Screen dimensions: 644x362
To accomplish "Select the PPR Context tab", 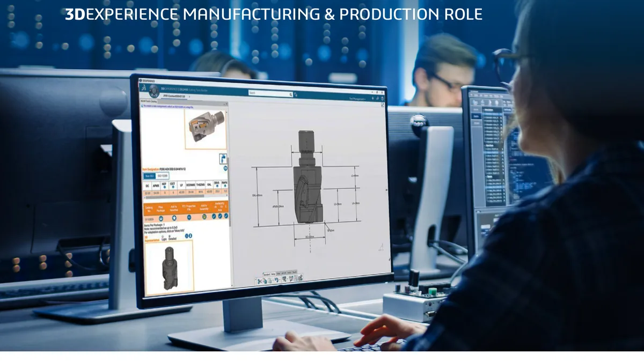I will (174, 96).
